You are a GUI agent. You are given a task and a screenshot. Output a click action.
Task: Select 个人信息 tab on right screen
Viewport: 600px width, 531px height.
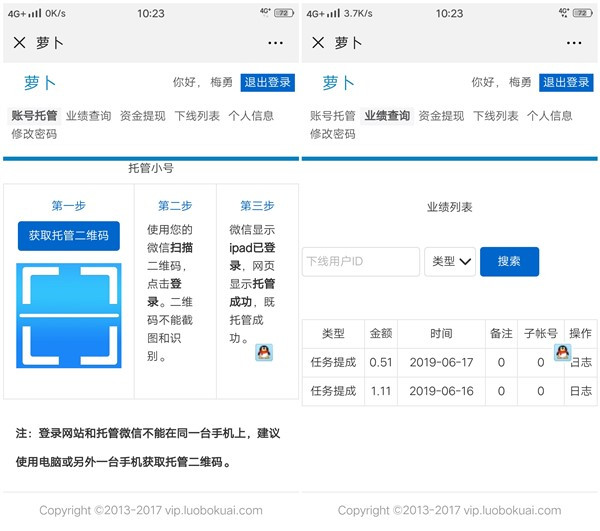[x=549, y=116]
